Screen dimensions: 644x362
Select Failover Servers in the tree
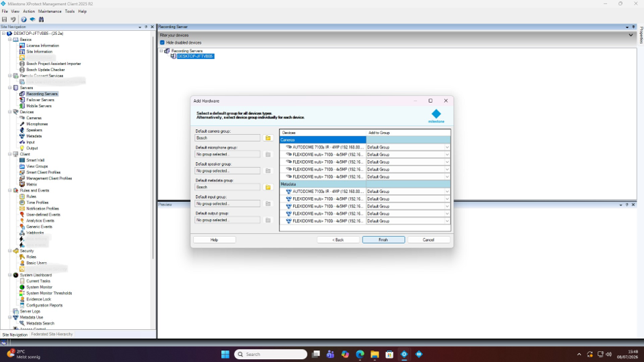pyautogui.click(x=40, y=100)
